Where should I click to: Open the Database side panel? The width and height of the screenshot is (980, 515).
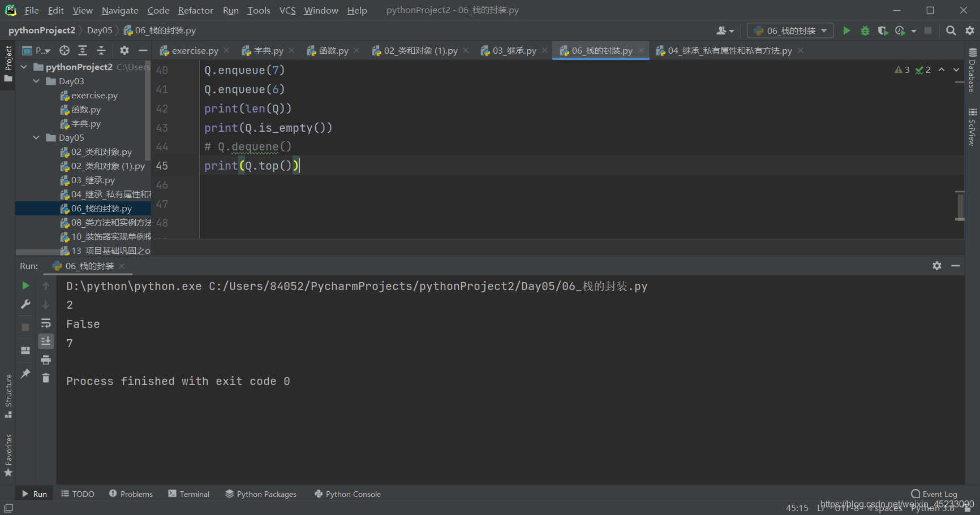(972, 70)
